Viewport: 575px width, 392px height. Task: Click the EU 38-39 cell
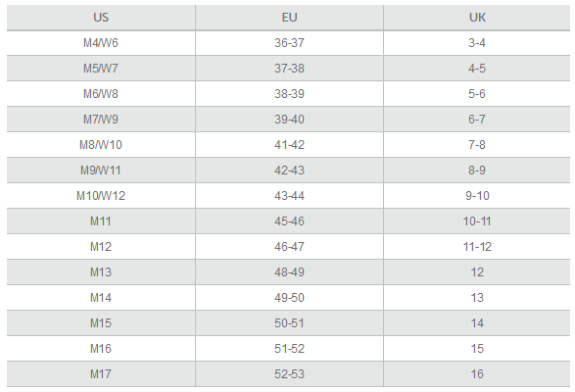(x=289, y=94)
